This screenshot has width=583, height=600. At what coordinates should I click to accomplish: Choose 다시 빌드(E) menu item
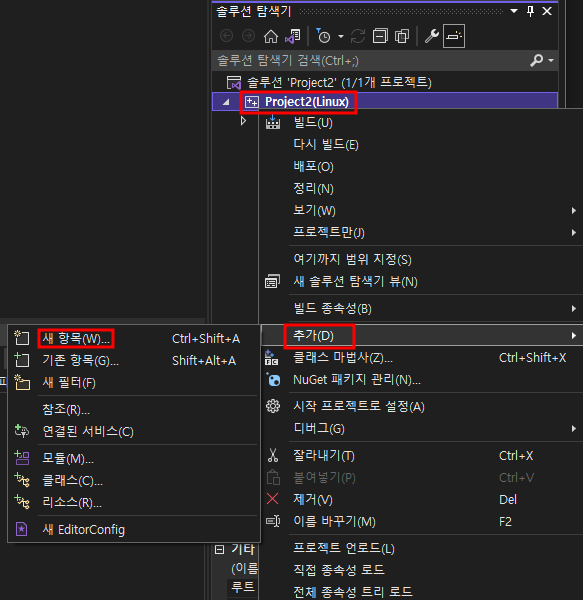(x=421, y=145)
